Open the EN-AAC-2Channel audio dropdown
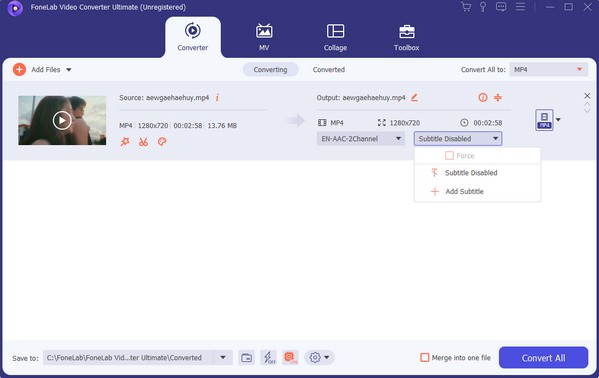Image resolution: width=599 pixels, height=378 pixels. pyautogui.click(x=361, y=139)
